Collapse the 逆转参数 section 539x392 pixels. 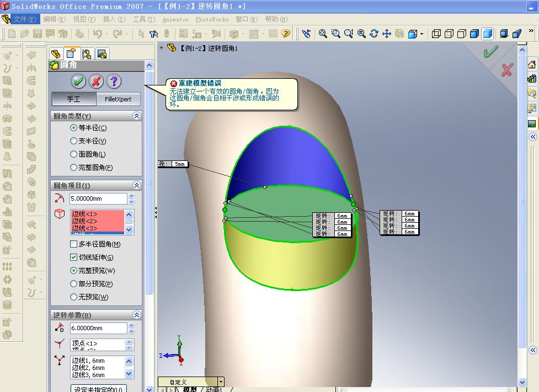click(136, 315)
